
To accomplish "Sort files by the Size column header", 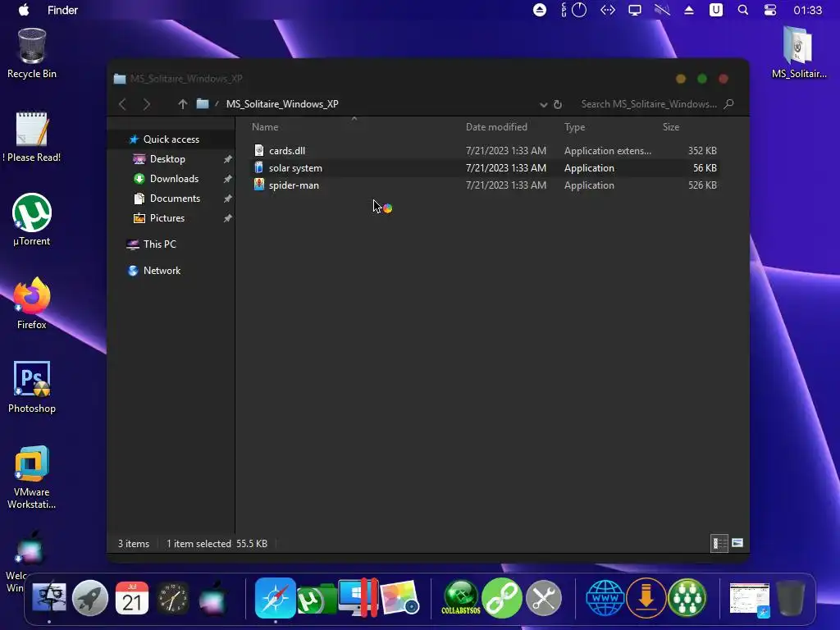I will [x=671, y=127].
